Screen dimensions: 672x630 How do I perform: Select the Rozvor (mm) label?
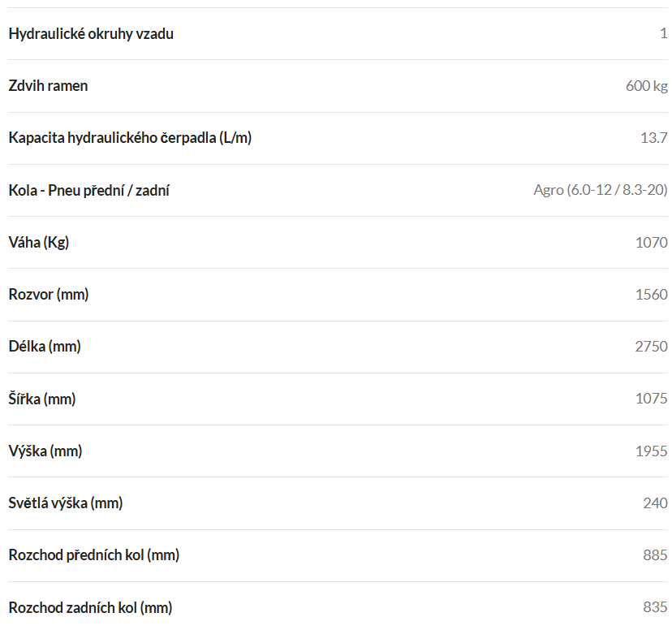[49, 295]
